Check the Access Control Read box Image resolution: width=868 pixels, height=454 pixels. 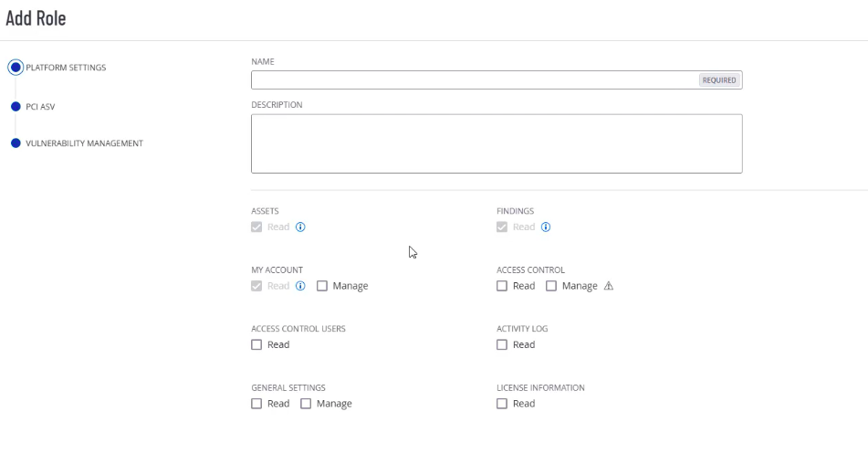[502, 286]
